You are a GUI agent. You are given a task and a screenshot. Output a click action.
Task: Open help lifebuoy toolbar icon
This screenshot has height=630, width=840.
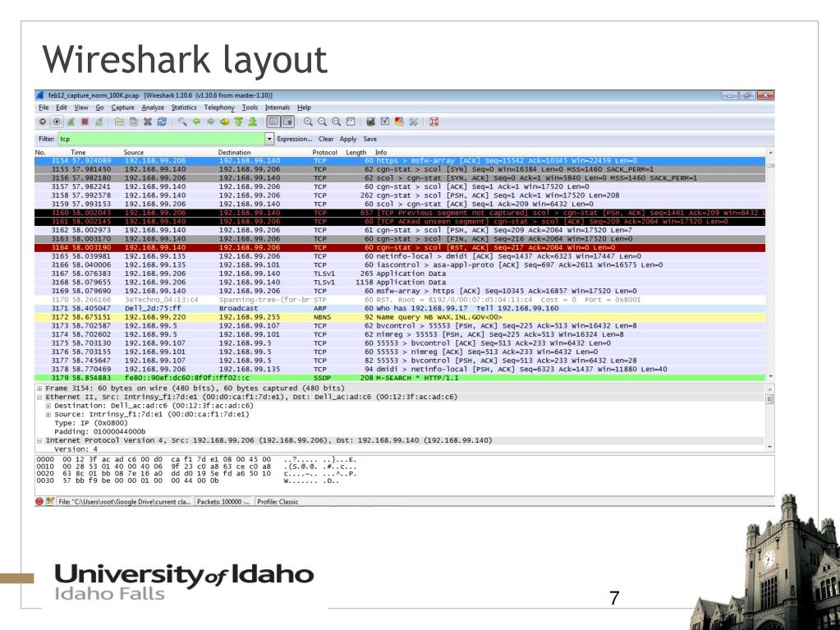click(434, 122)
